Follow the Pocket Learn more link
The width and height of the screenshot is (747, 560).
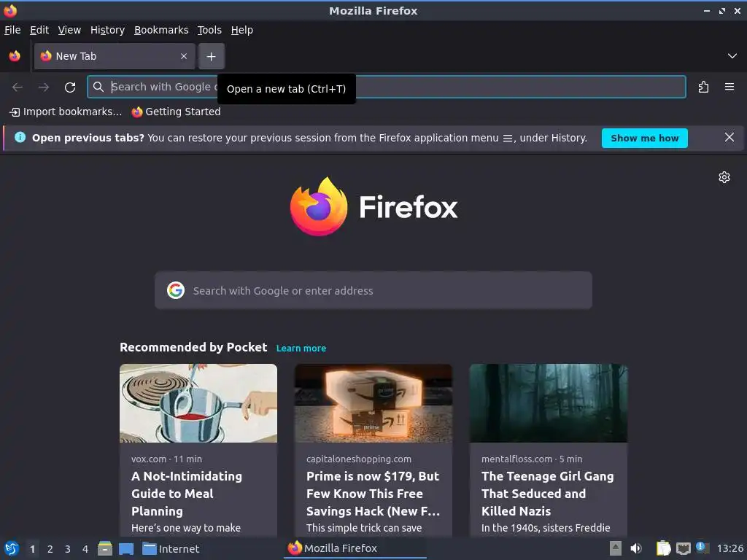[x=301, y=348]
